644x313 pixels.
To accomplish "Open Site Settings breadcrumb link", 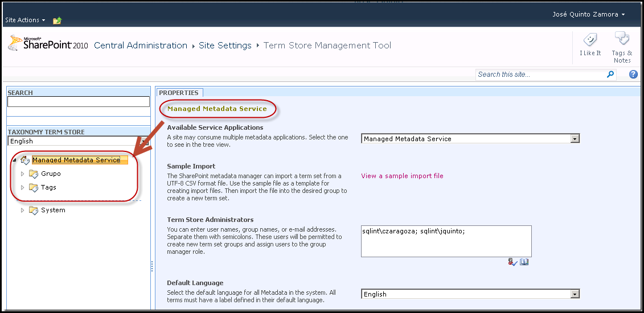I will [225, 46].
